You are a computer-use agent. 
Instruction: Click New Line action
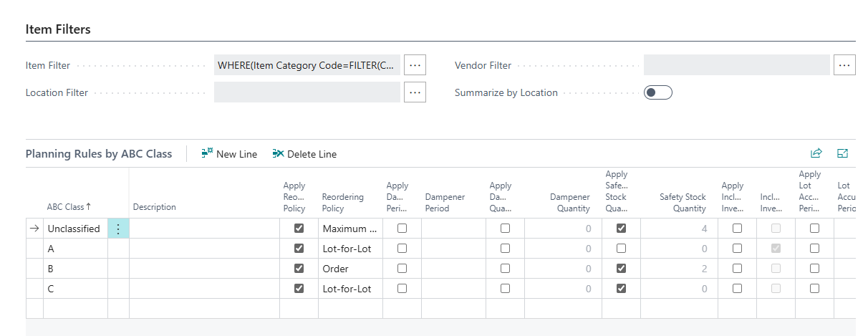pyautogui.click(x=229, y=154)
